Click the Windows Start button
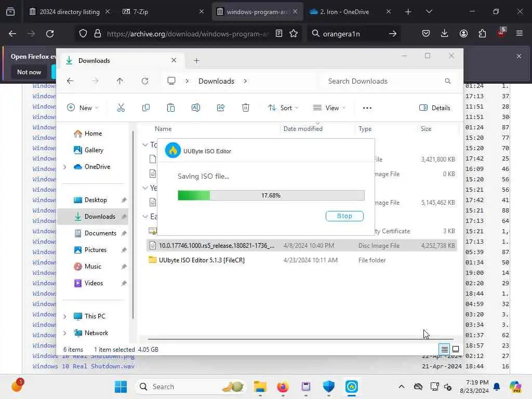Viewport: 532px width, 399px height. [121, 387]
